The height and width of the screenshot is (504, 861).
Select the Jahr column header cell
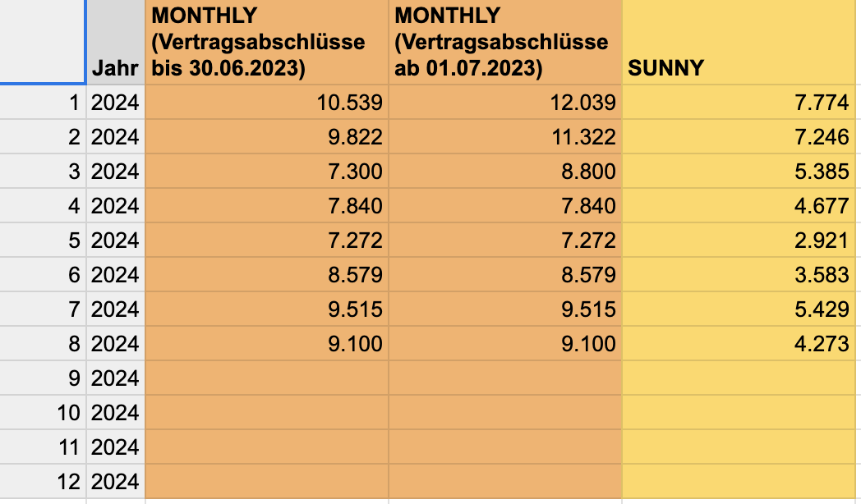point(115,42)
